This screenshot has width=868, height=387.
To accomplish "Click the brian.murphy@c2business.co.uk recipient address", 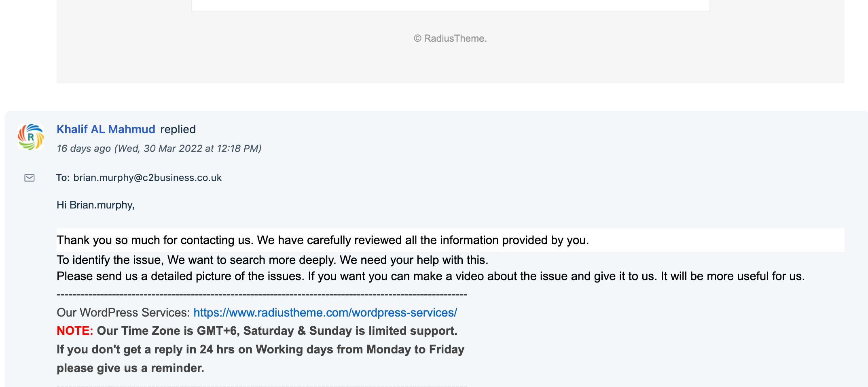I will [148, 178].
